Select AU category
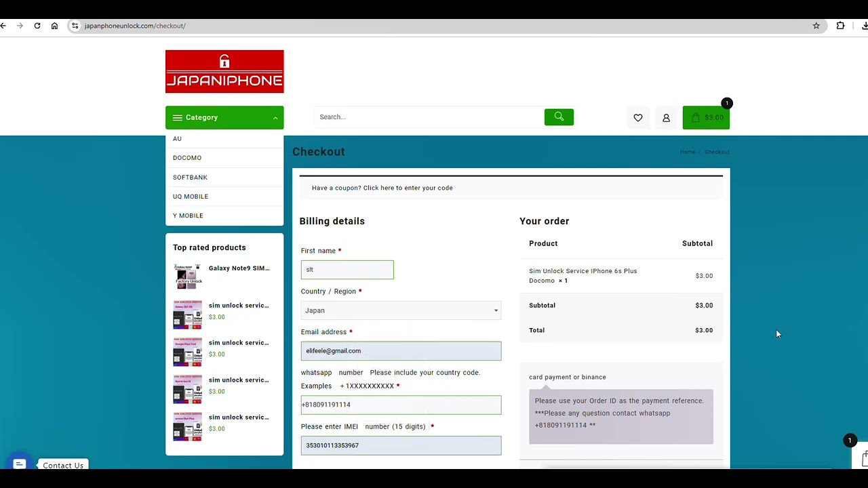This screenshot has height=488, width=868. click(177, 139)
